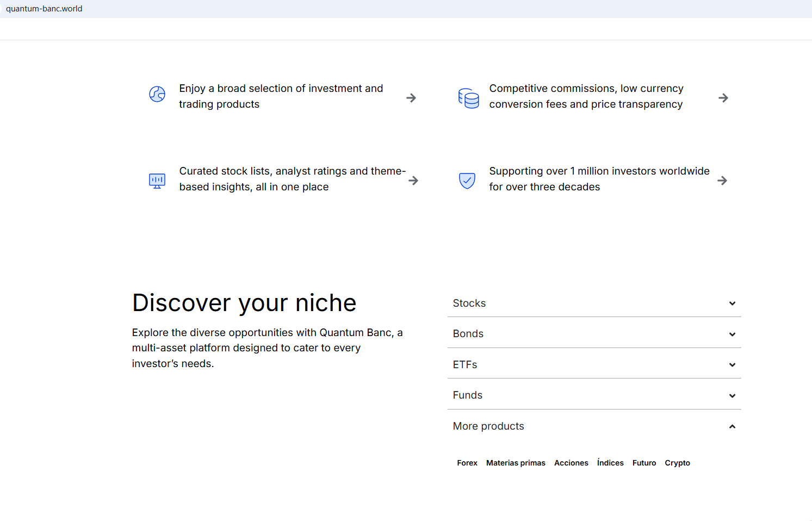Click the chart monitor icon for curated lists
The image size is (812, 521).
coord(157,181)
